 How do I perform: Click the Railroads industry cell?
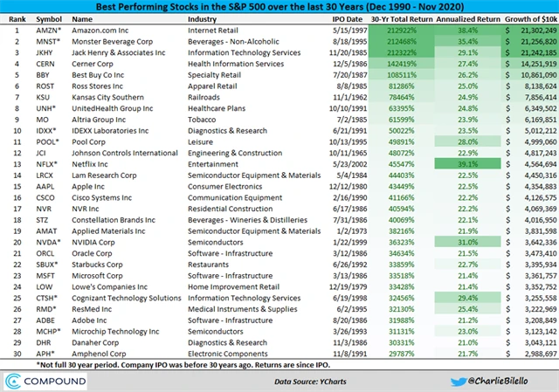click(204, 97)
